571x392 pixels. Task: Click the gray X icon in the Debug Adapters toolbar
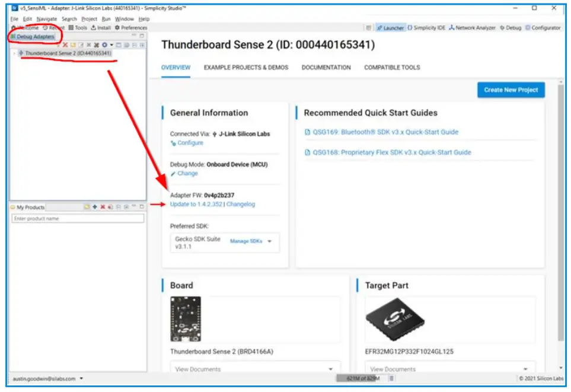tap(89, 45)
